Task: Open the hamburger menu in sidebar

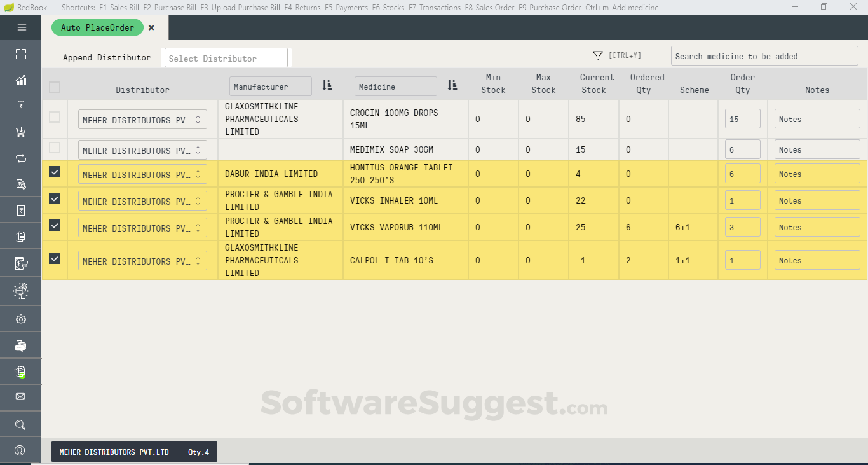Action: [x=22, y=27]
